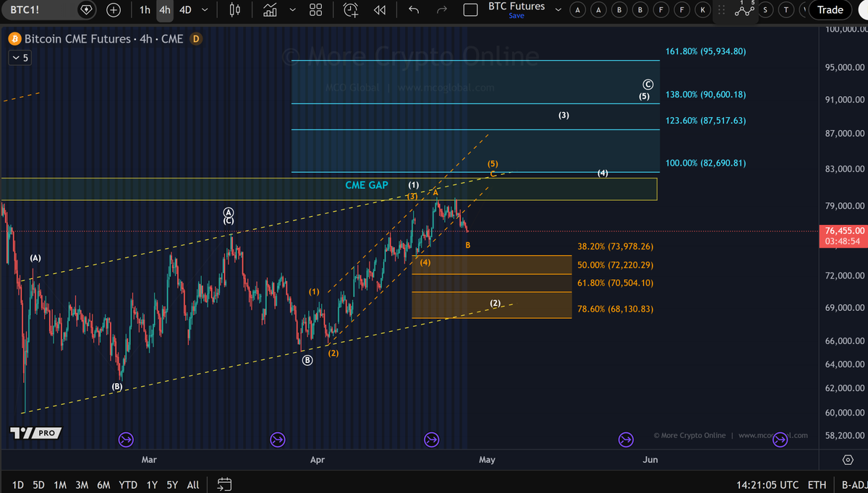Set range to 6M
The width and height of the screenshot is (868, 493).
click(103, 484)
